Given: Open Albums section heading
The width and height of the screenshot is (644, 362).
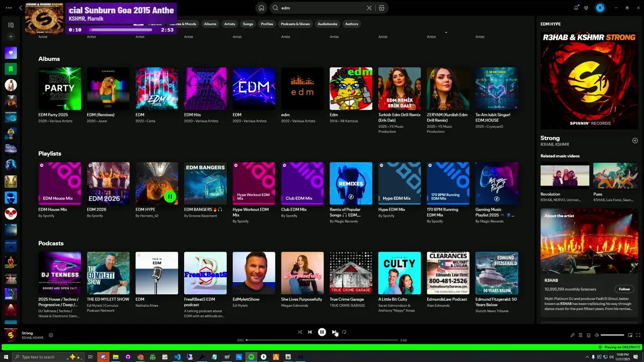Looking at the screenshot, I should (x=49, y=59).
